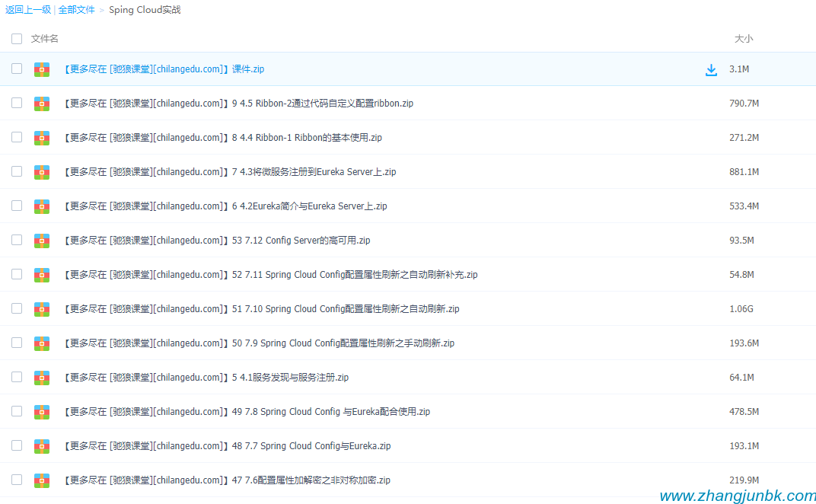Click the zip icon of 50 7.9 手动刷新 file
Viewport: 816px width, 504px height.
click(x=42, y=343)
